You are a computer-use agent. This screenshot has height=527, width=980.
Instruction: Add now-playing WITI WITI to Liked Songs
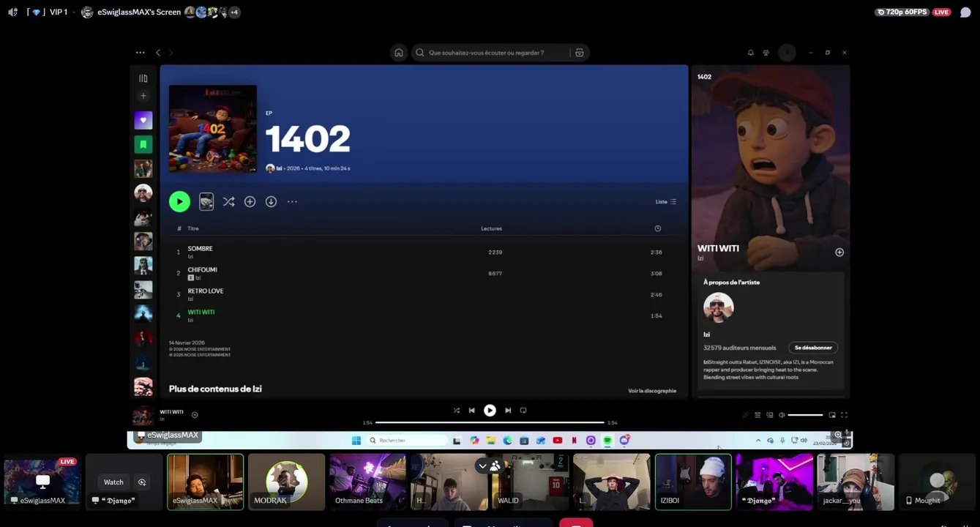click(195, 415)
